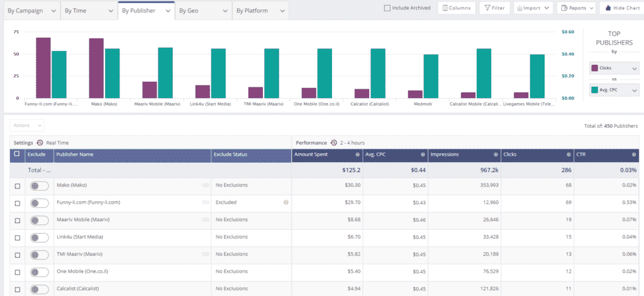Open the By Publisher tab dropdown arrow

(x=168, y=11)
